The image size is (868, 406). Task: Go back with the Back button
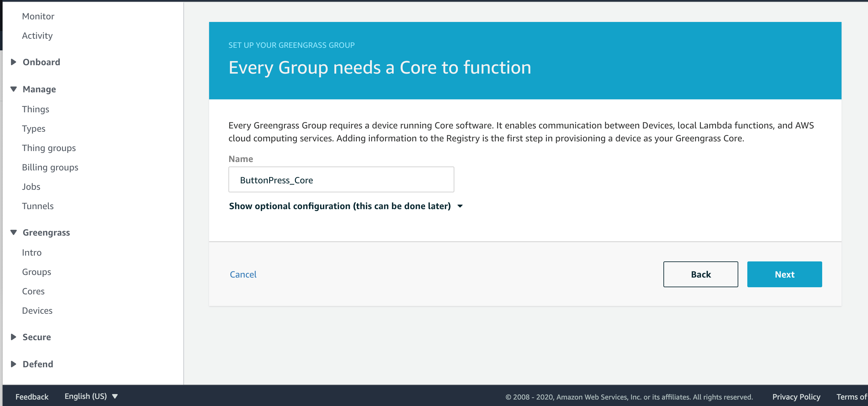coord(700,274)
